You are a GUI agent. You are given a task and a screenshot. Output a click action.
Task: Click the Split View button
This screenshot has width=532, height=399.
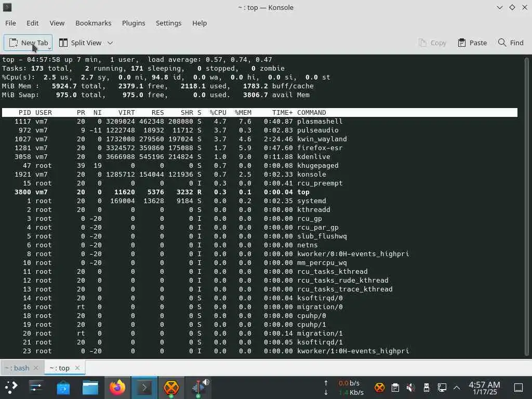80,43
